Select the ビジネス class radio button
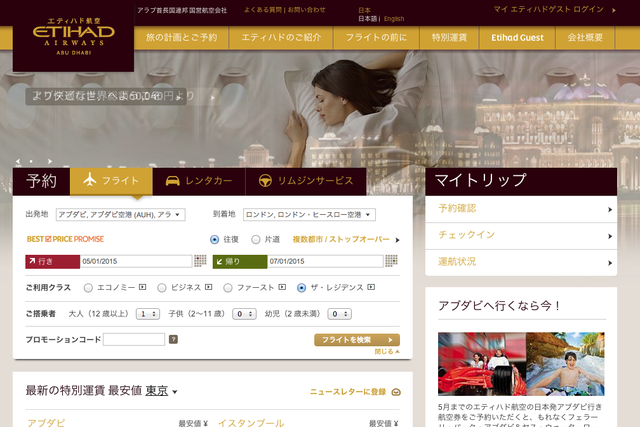This screenshot has width=640, height=427. [x=162, y=288]
